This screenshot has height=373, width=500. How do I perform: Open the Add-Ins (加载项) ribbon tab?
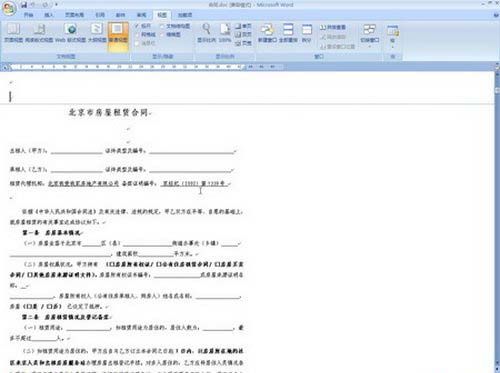click(185, 15)
